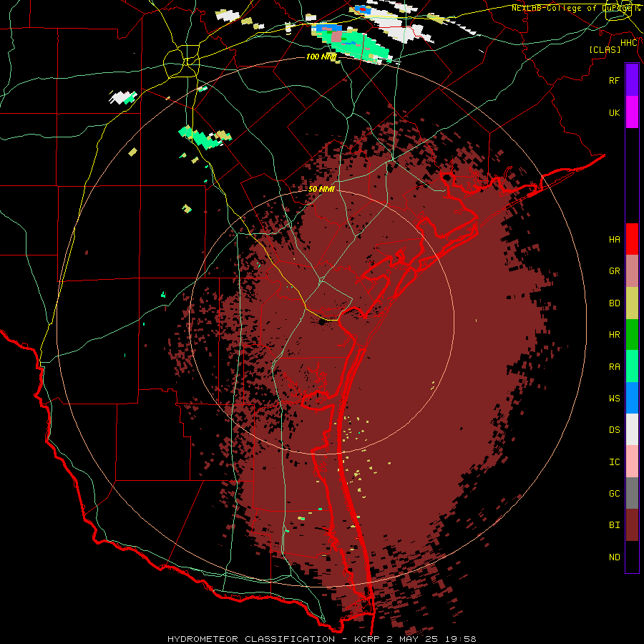Click the BI dark red legend swatch
The image size is (644, 644).
tap(632, 525)
